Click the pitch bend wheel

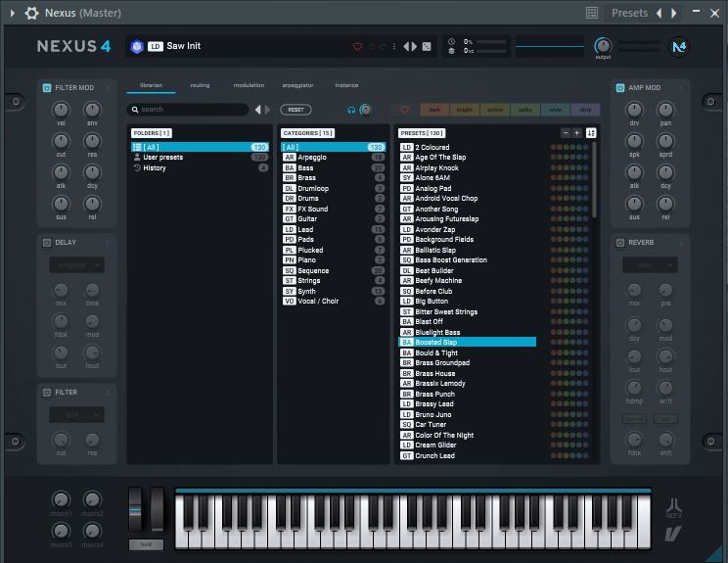(135, 509)
